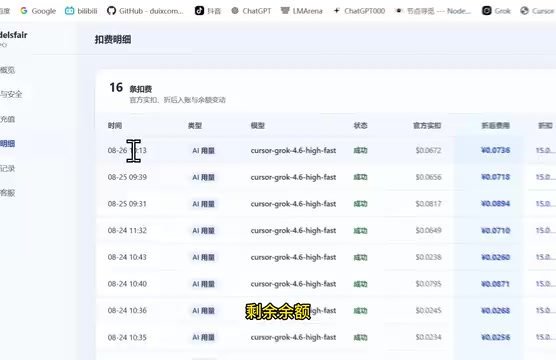Click the $0.0238 official charge
Image resolution: width=556 pixels, height=360 pixels.
[x=428, y=257]
